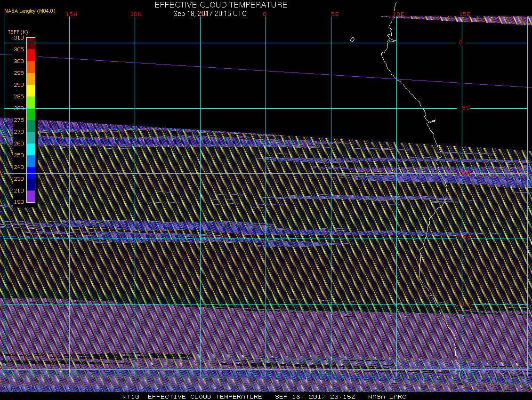Click the '190' legend value

(19, 202)
